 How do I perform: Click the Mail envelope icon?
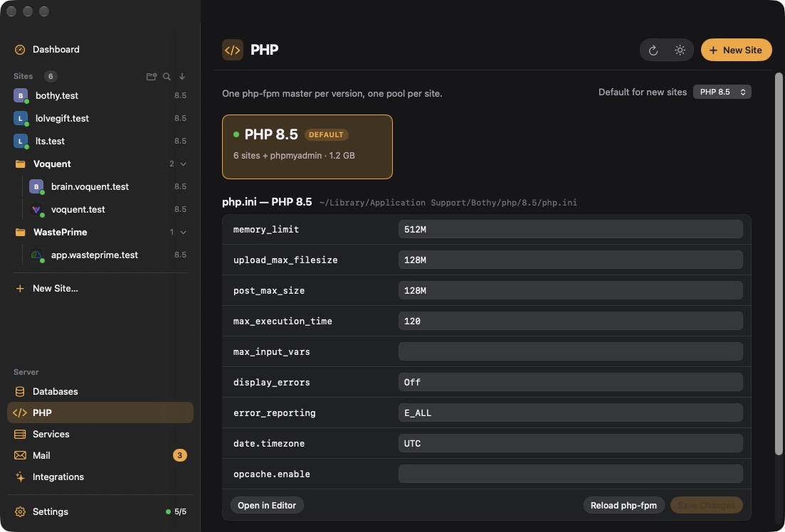(x=20, y=455)
